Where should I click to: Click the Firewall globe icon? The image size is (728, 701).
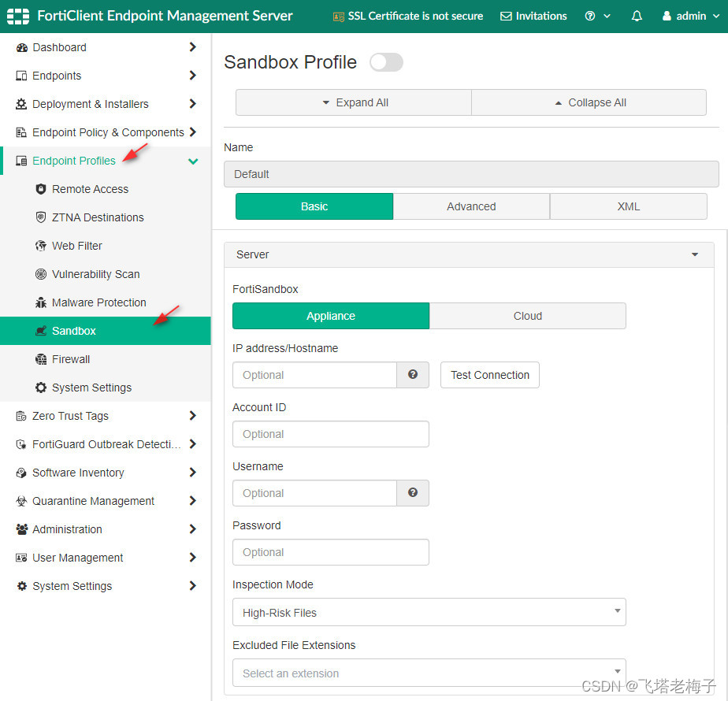point(41,359)
